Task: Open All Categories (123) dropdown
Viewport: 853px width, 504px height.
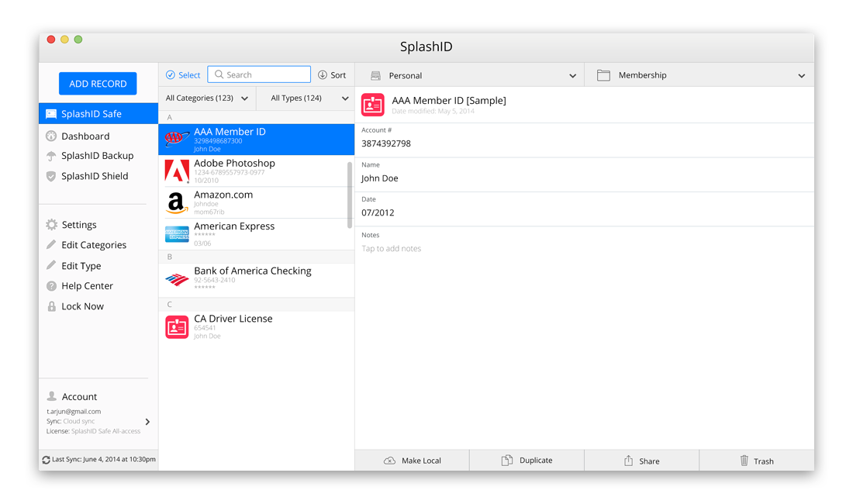Action: pos(207,98)
